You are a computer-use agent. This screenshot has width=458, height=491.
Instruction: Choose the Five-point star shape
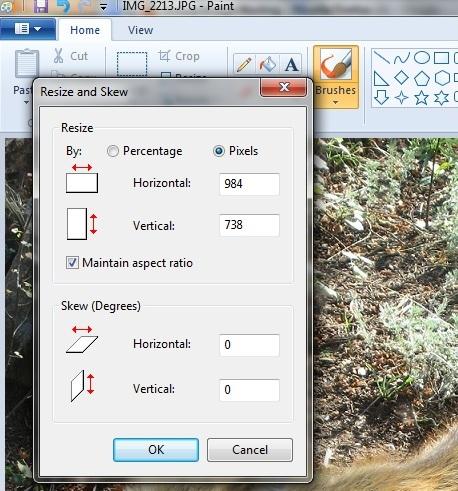coord(421,98)
